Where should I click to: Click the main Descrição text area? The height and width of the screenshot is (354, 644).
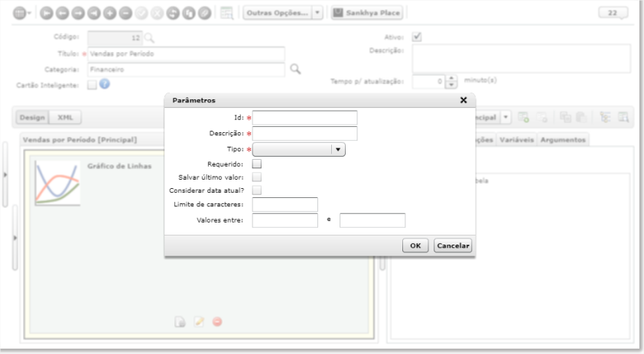click(521, 59)
